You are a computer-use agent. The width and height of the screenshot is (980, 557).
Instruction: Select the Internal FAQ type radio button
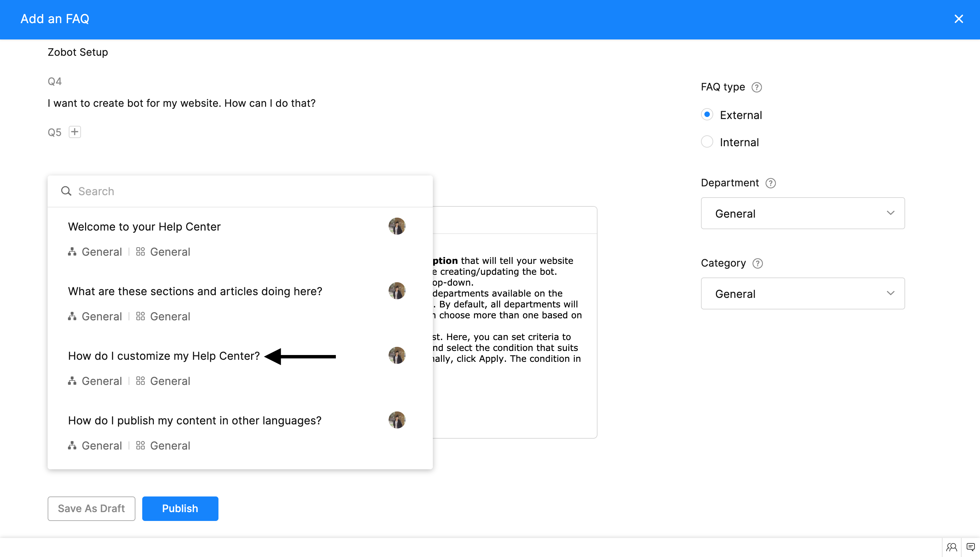point(707,142)
